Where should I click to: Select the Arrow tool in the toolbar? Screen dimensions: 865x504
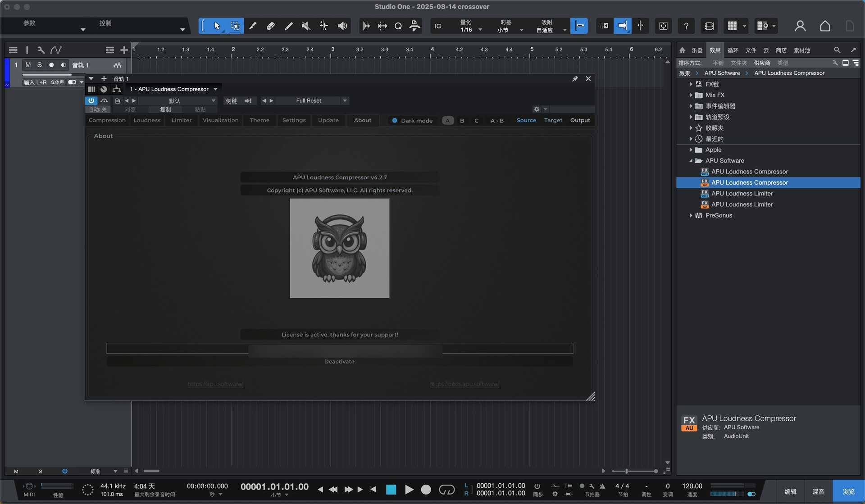pyautogui.click(x=217, y=26)
